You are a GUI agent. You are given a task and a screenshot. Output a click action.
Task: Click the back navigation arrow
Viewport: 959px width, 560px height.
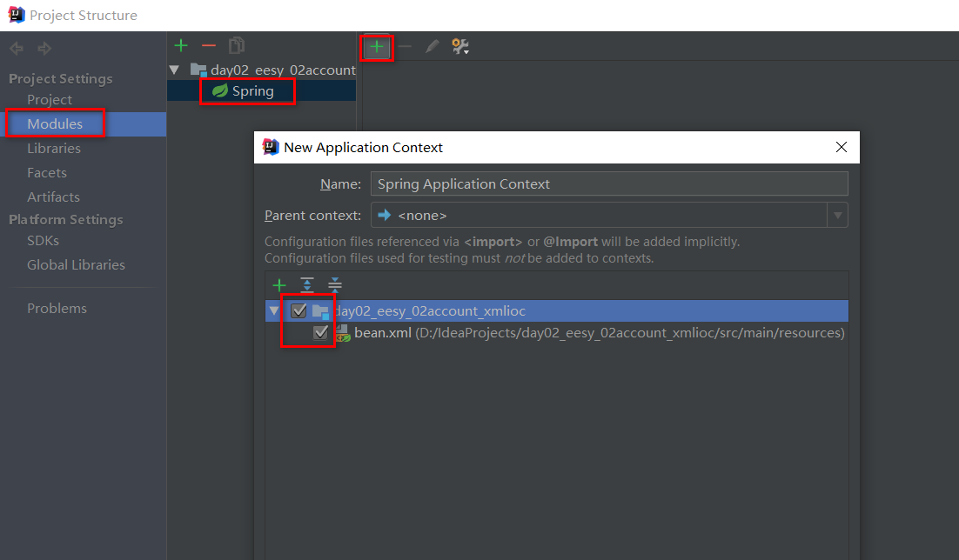[x=17, y=49]
